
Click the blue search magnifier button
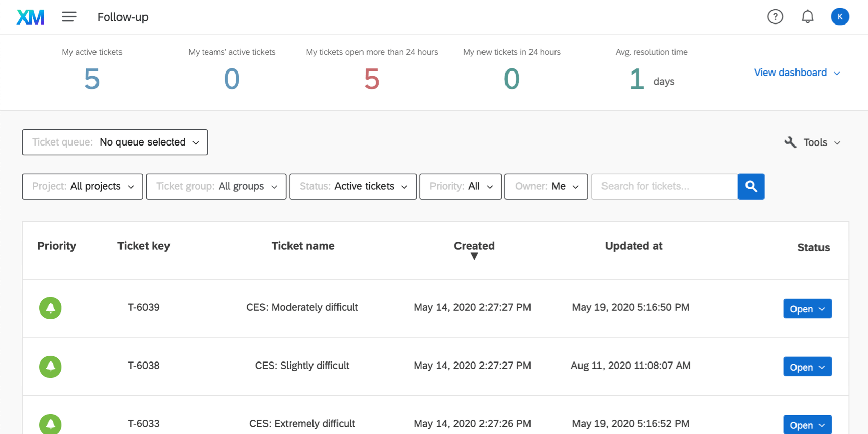pyautogui.click(x=751, y=186)
